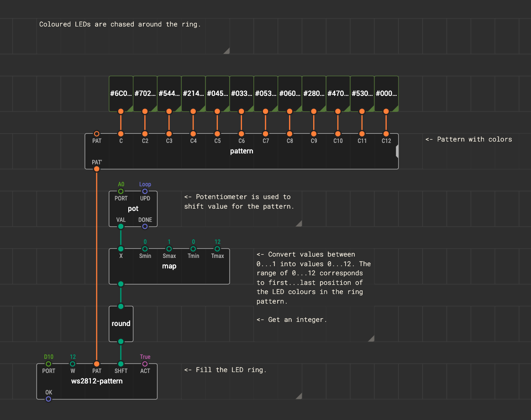Grab the 'Coloured LEDs' comment's resize handle
This screenshot has height=420, width=531.
pyautogui.click(x=227, y=51)
